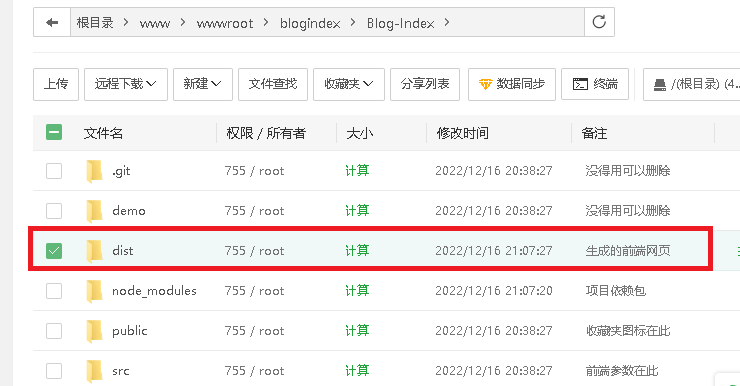Go to Blog-Index in breadcrumb
The height and width of the screenshot is (386, 740).
tap(400, 23)
